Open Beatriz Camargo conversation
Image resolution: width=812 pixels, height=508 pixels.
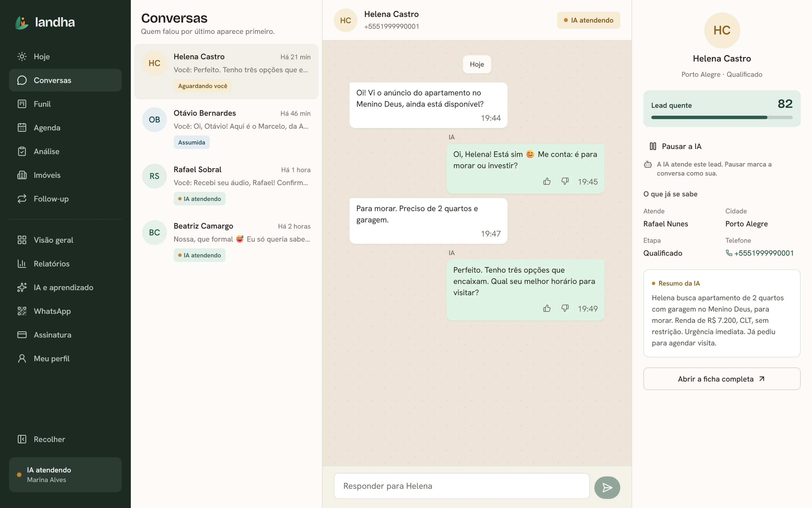pos(226,240)
